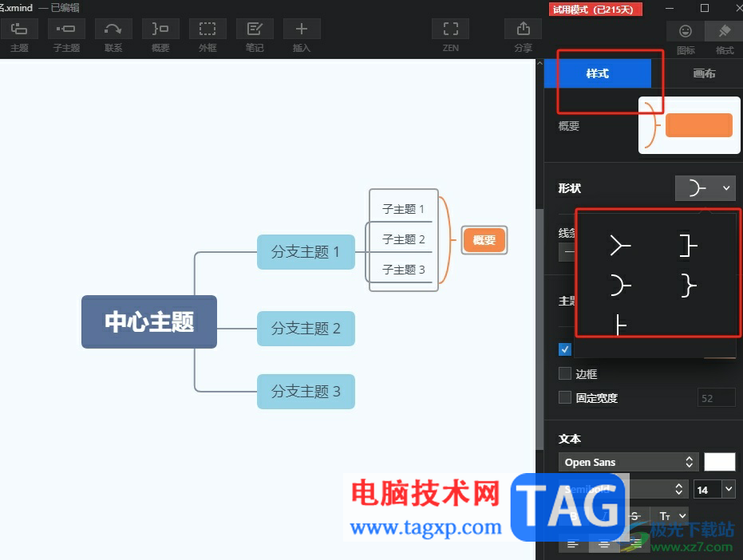Open the 图标 smiley panel

pyautogui.click(x=686, y=31)
